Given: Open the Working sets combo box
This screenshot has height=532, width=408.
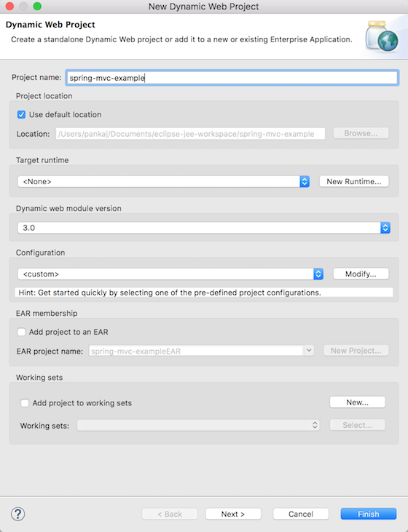Looking at the screenshot, I should [x=198, y=425].
